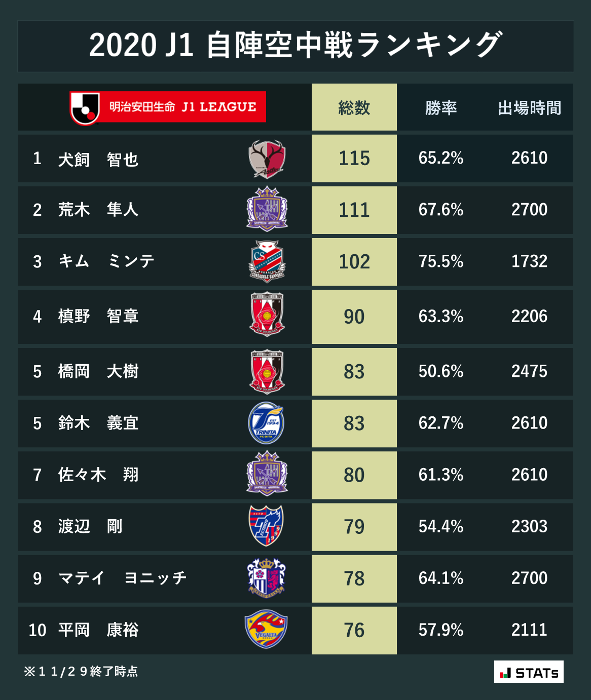Click the 出場時間 column header
The height and width of the screenshot is (700, 591).
[529, 107]
